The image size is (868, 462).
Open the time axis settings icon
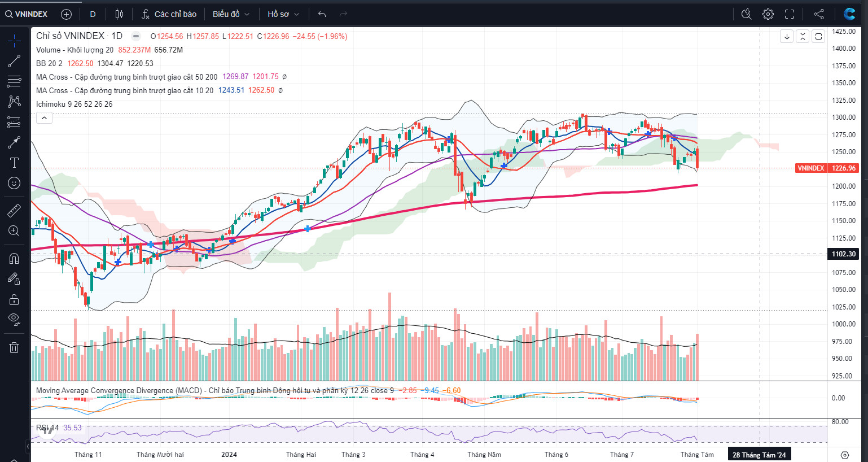point(844,455)
